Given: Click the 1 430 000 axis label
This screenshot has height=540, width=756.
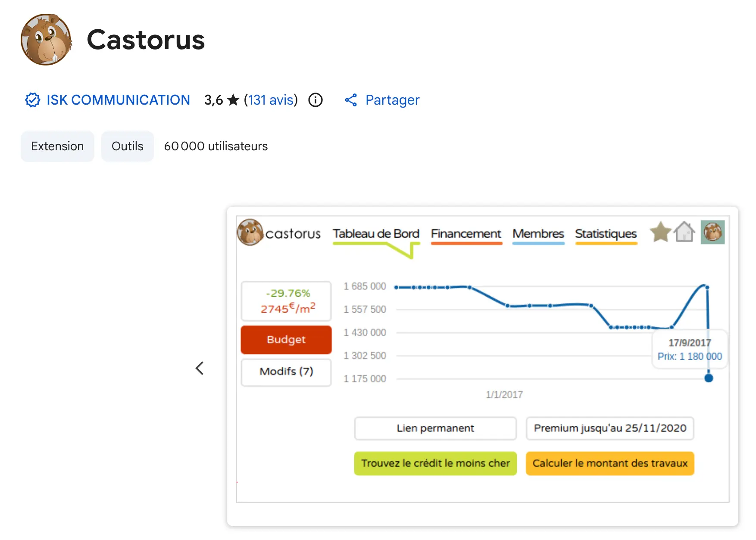Looking at the screenshot, I should (365, 333).
